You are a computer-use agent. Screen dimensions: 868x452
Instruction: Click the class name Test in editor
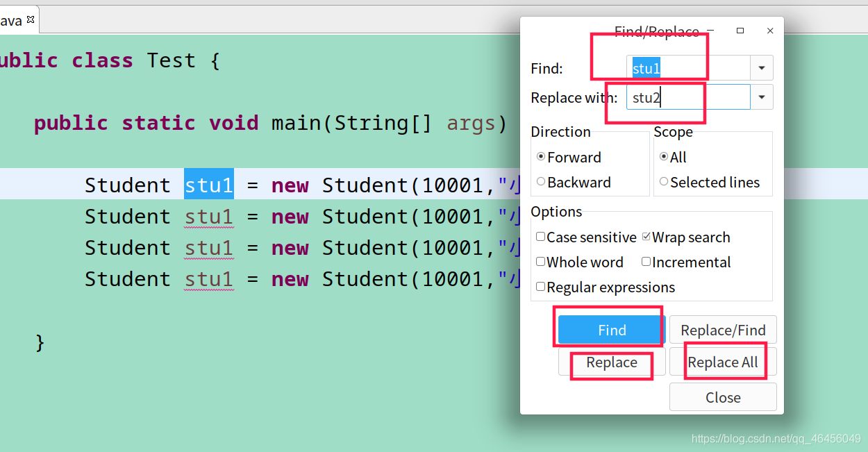click(171, 60)
